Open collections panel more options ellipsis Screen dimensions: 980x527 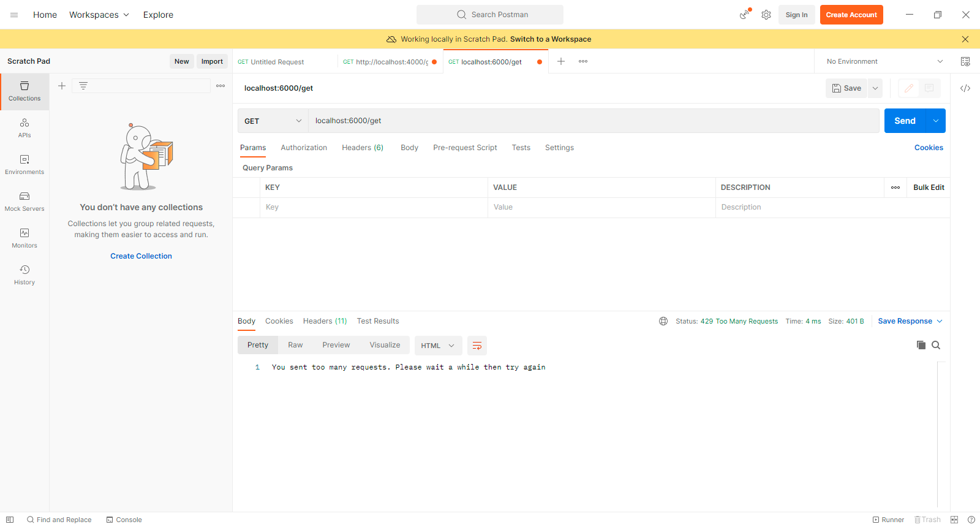(221, 86)
